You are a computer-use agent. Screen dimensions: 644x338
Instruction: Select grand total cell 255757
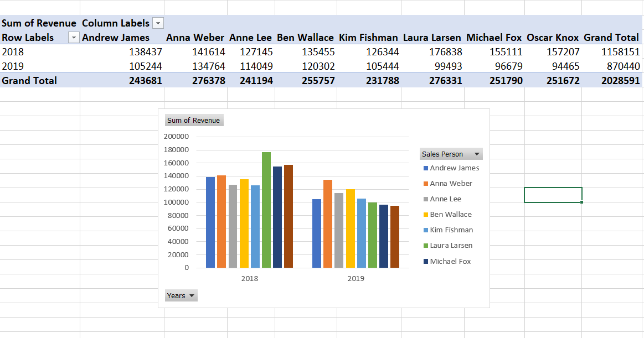[306, 80]
